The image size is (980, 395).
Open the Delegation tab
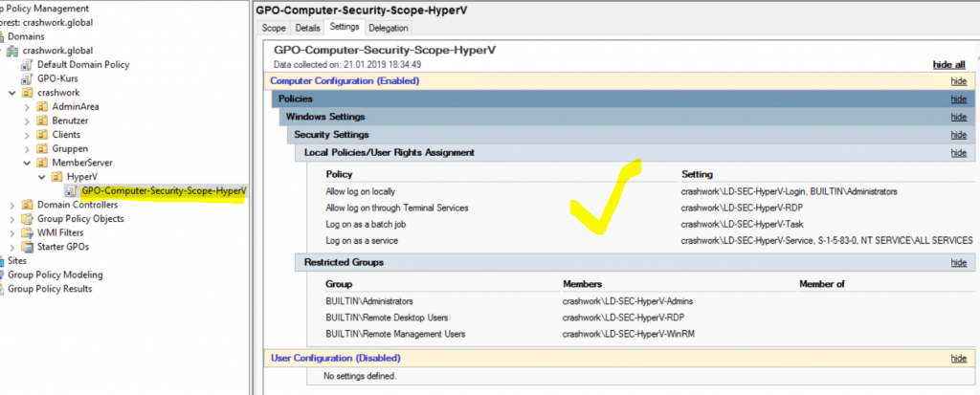389,28
